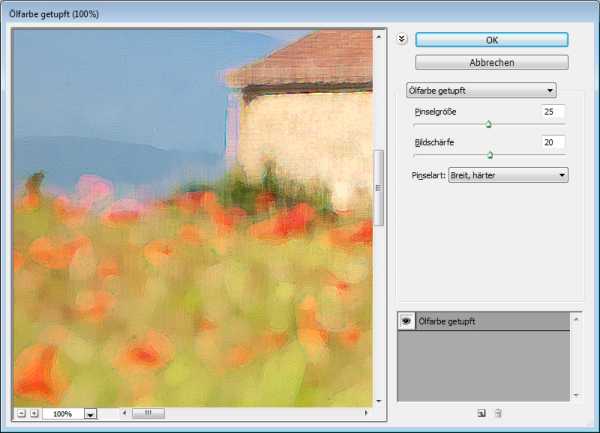Click the Pinselgröße slider handle
The image size is (600, 433).
tap(488, 124)
